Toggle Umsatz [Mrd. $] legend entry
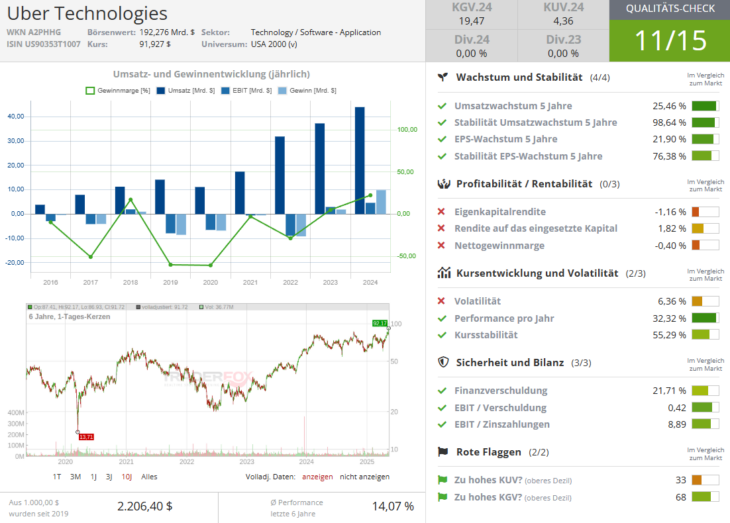The height and width of the screenshot is (523, 730). tap(186, 90)
